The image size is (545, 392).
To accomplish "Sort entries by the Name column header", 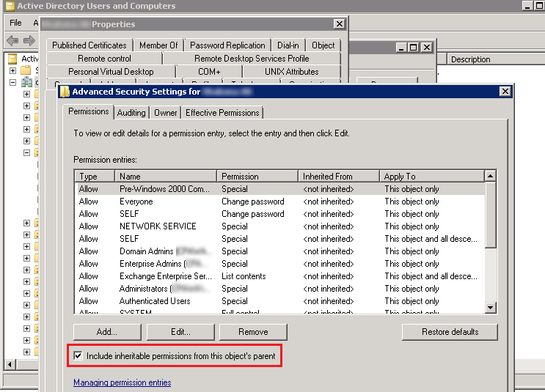I will [x=166, y=177].
